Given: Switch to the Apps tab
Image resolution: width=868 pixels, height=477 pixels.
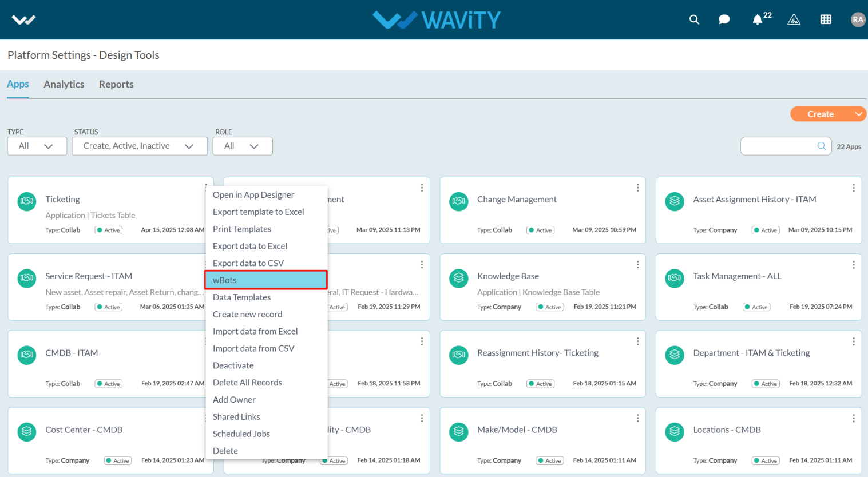Looking at the screenshot, I should (18, 84).
